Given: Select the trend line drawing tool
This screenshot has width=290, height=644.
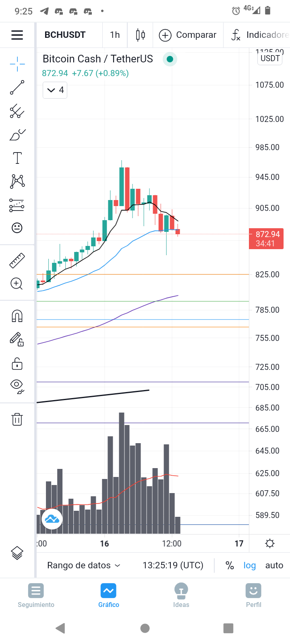Looking at the screenshot, I should pyautogui.click(x=17, y=87).
